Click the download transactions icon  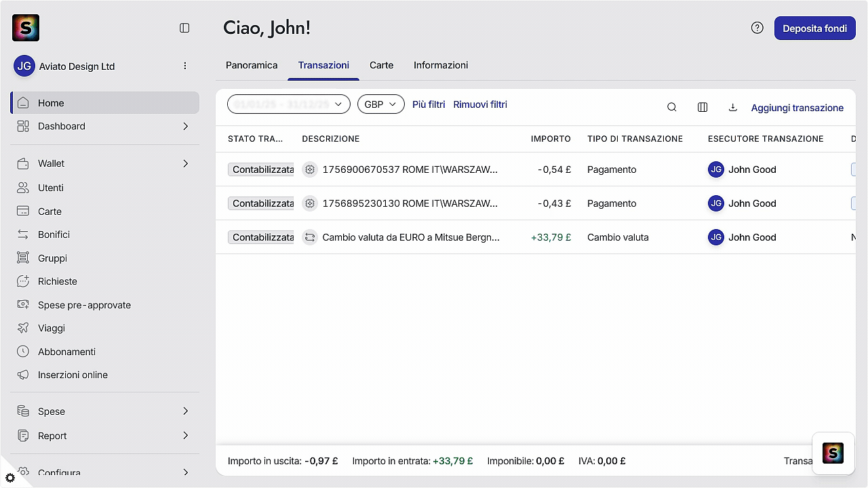[x=733, y=107]
